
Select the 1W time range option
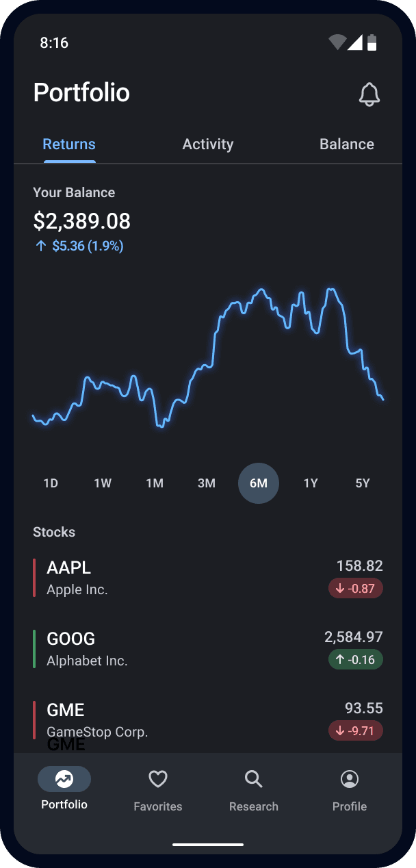pos(103,483)
